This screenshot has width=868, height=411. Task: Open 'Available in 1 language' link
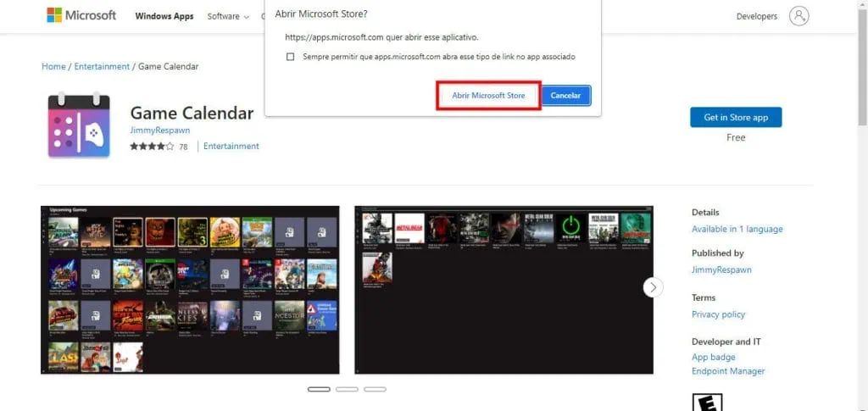[737, 229]
